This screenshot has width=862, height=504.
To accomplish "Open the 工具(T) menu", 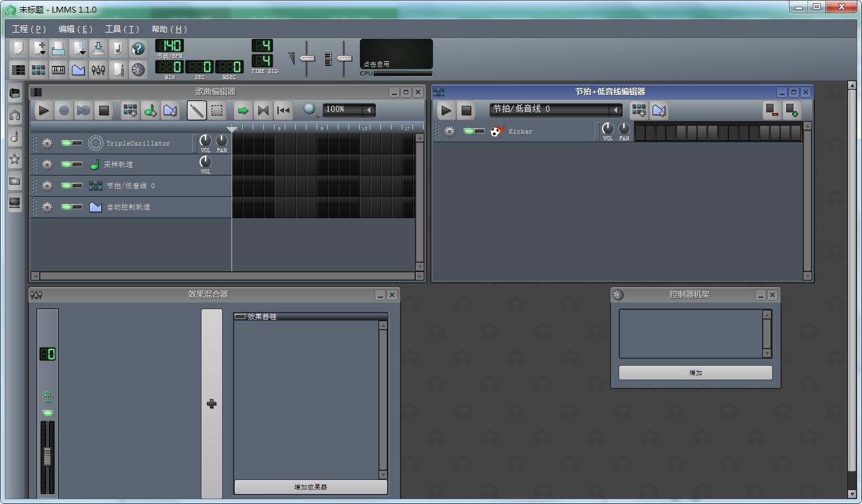I will point(122,29).
